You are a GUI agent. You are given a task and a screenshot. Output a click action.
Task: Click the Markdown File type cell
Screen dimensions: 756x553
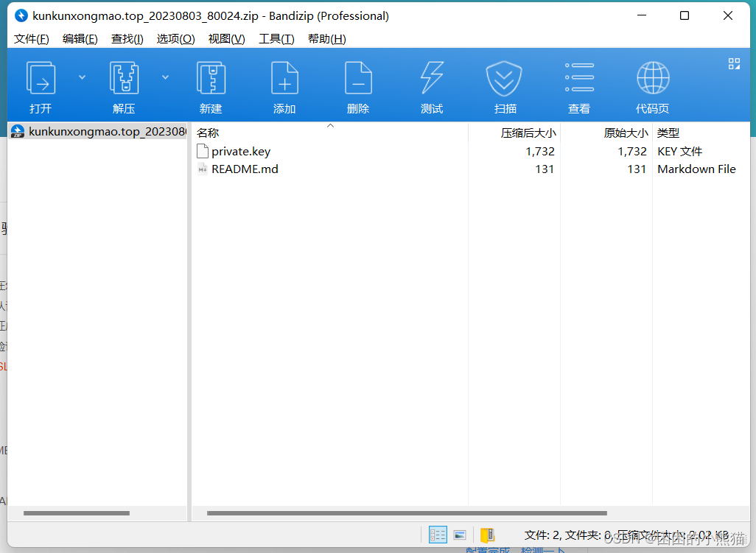tap(696, 169)
